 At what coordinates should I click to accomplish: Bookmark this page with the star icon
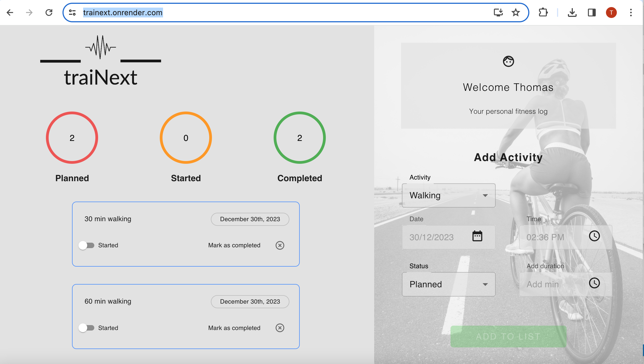coord(515,13)
